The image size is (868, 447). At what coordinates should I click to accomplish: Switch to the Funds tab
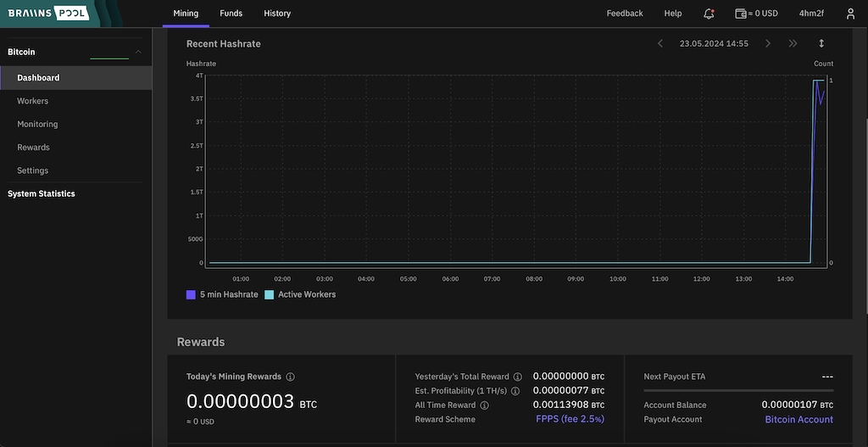(x=231, y=14)
